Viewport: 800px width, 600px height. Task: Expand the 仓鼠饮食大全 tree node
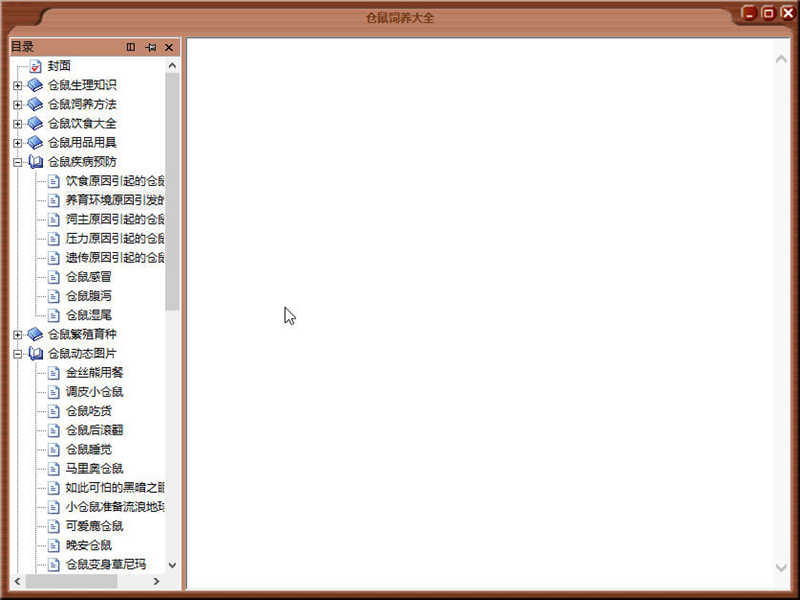(18, 123)
